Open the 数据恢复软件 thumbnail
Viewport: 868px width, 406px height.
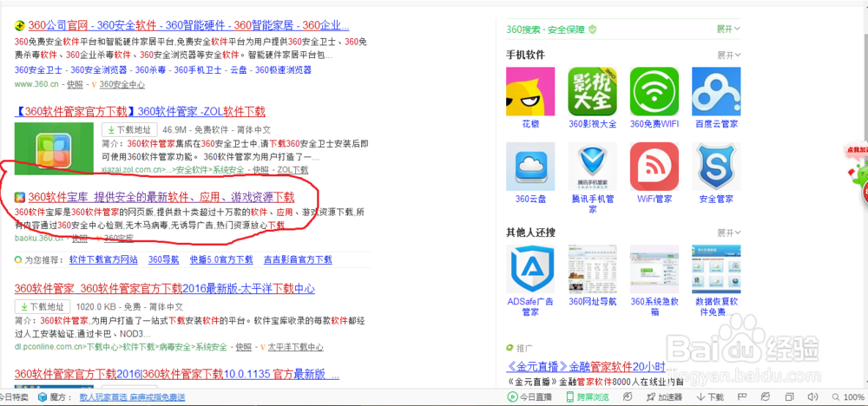(x=716, y=269)
